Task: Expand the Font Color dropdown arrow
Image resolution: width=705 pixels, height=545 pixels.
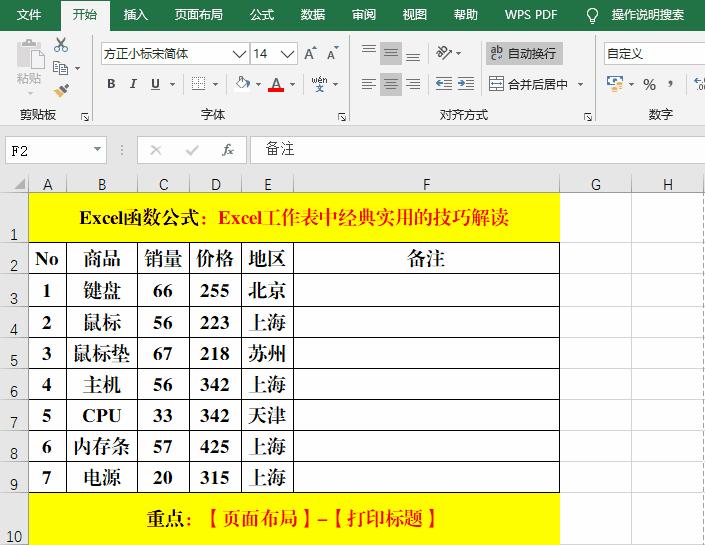Action: coord(293,84)
